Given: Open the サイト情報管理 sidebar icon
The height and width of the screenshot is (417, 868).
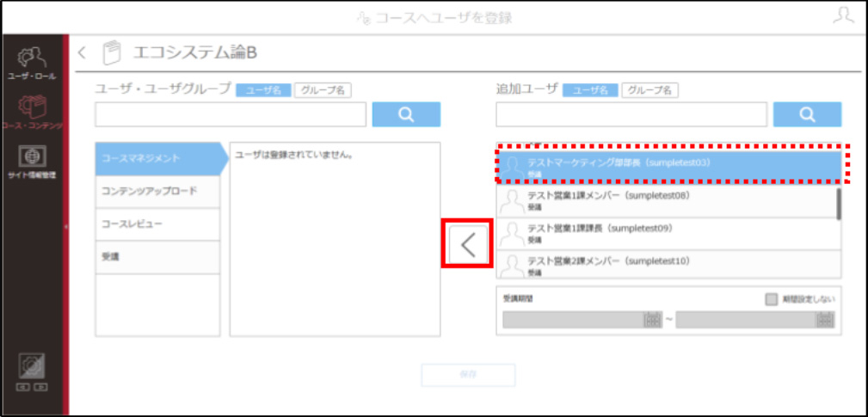Looking at the screenshot, I should pos(32,162).
